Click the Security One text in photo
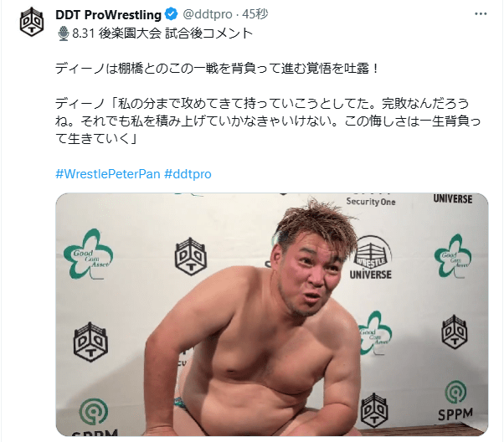The image size is (504, 442). coord(371,202)
